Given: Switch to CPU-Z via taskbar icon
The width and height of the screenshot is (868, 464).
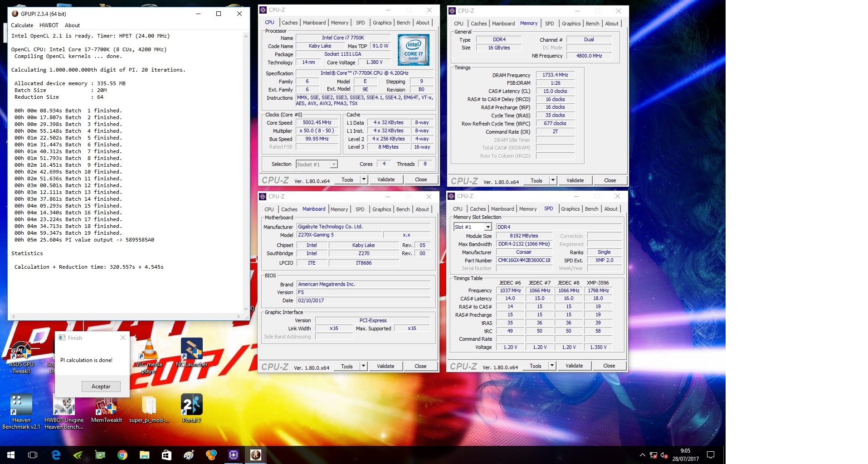Looking at the screenshot, I should pos(234,455).
